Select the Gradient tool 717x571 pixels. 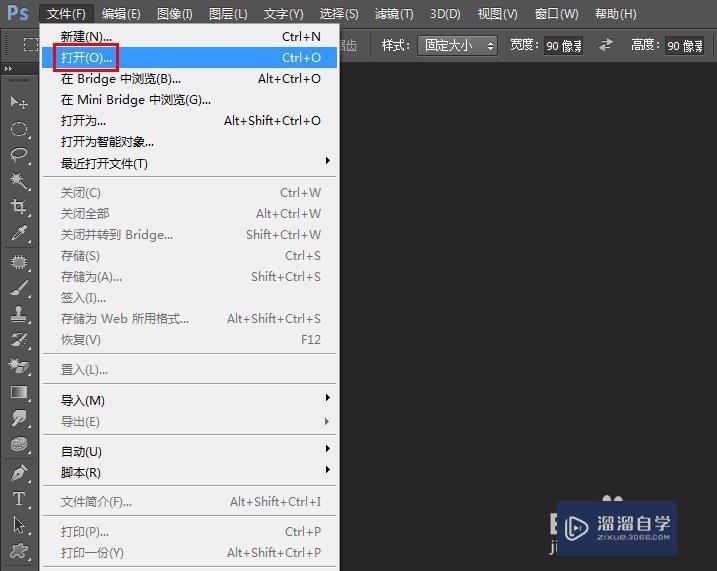[x=19, y=392]
